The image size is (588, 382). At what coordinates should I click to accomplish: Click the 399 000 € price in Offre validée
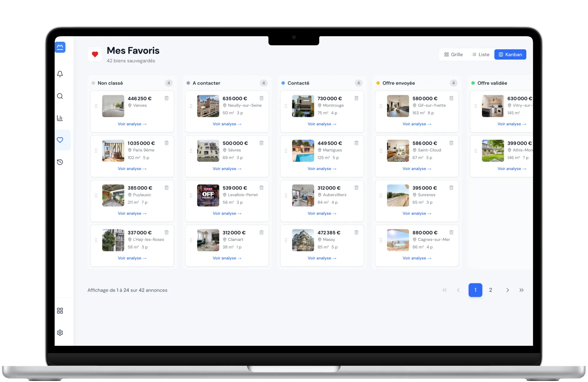[520, 143]
